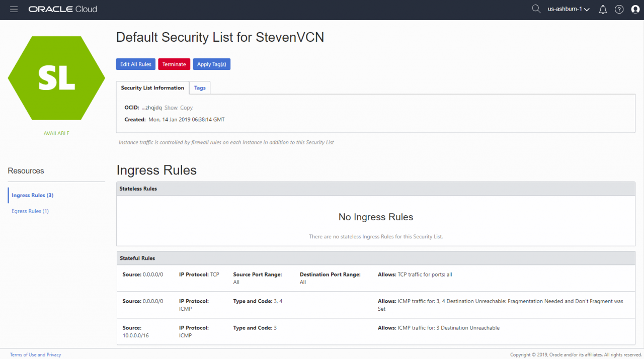Expand the us-ashburn-1 region dropdown
Image resolution: width=644 pixels, height=359 pixels.
pos(569,10)
